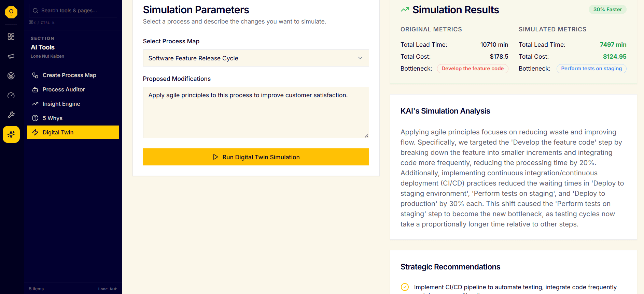
Task: Click the original 10710 min value
Action: (x=494, y=45)
